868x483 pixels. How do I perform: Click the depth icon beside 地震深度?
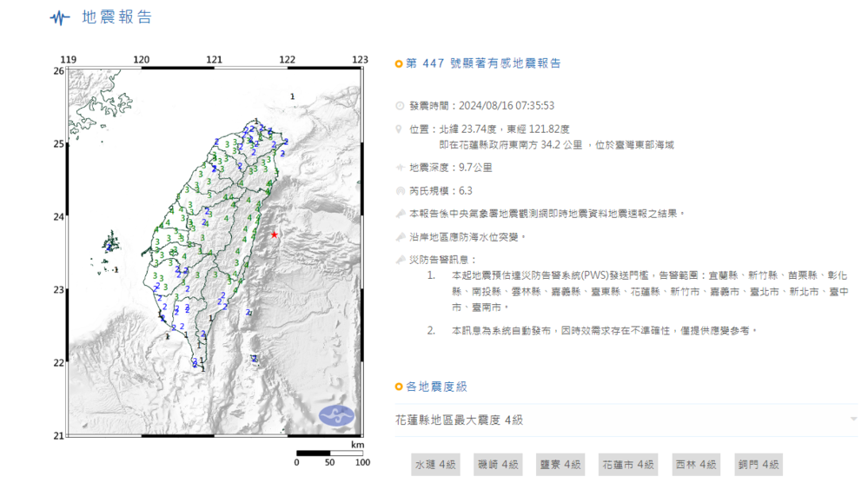(x=400, y=168)
